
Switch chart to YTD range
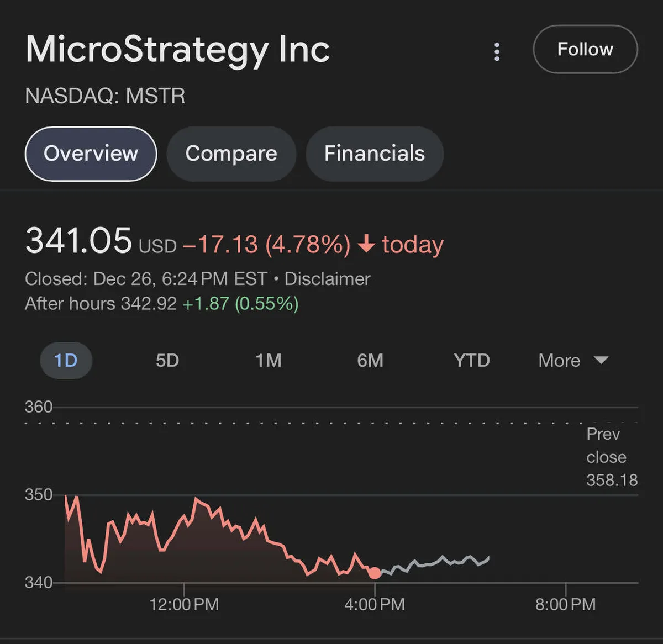pos(471,361)
